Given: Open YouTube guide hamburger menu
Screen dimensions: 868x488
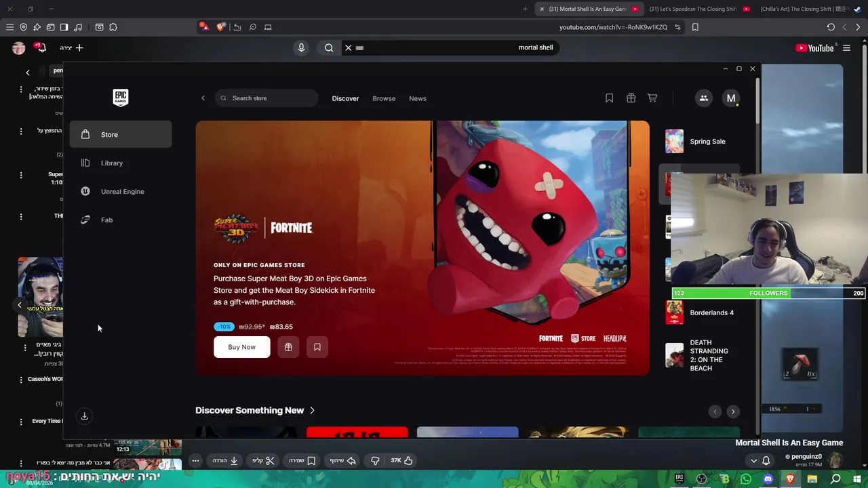Looking at the screenshot, I should (846, 48).
